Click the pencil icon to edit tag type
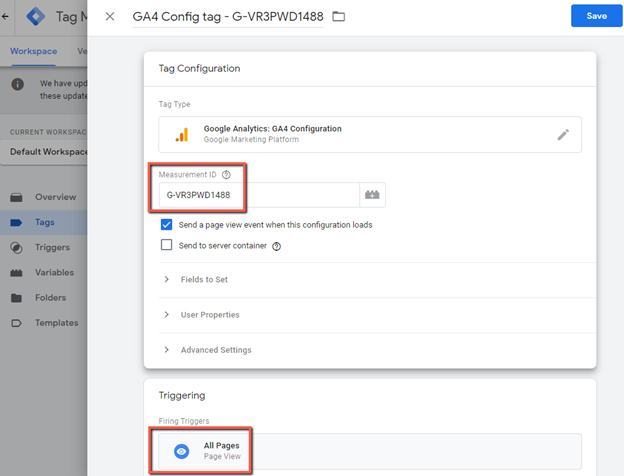This screenshot has width=624, height=476. [563, 135]
